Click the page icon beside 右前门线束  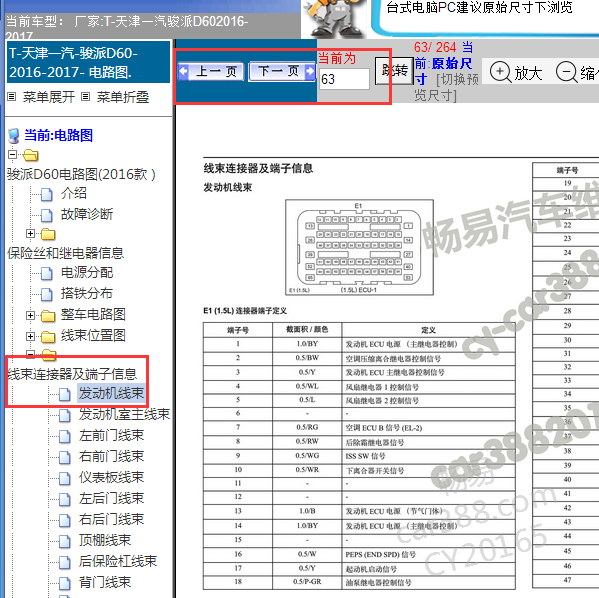(x=65, y=457)
